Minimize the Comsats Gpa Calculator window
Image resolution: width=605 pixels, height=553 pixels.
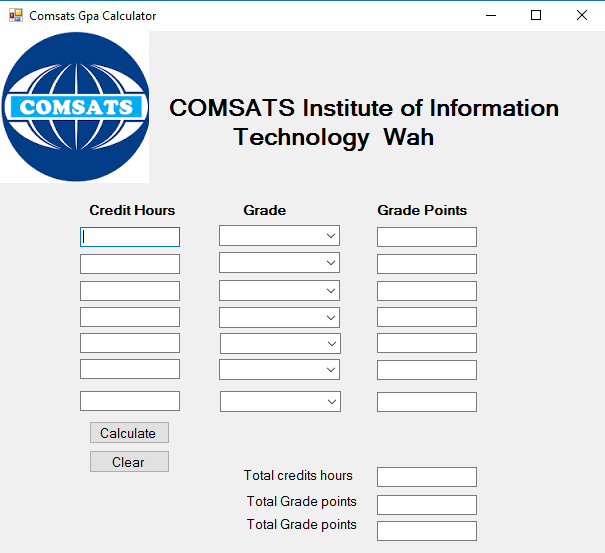[x=491, y=15]
